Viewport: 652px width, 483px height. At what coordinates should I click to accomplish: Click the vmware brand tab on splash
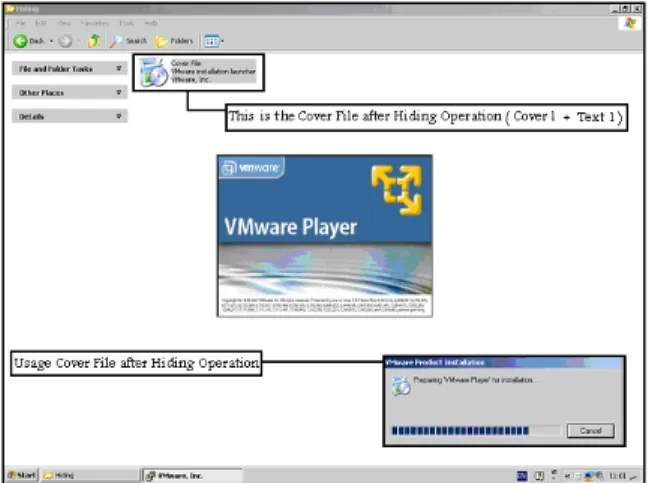252,168
